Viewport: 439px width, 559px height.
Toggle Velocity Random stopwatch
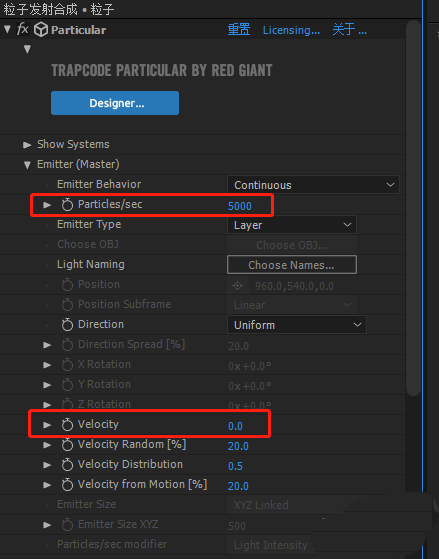tap(67, 445)
